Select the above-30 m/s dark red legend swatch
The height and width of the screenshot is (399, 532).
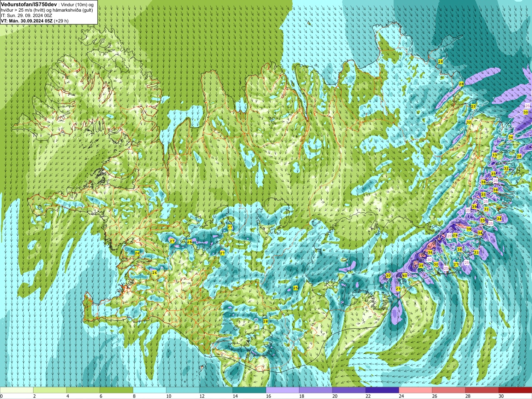(x=515, y=390)
